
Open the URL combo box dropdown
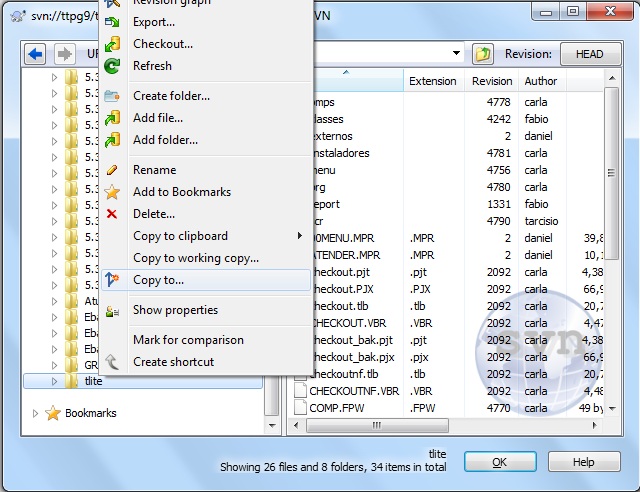(456, 53)
